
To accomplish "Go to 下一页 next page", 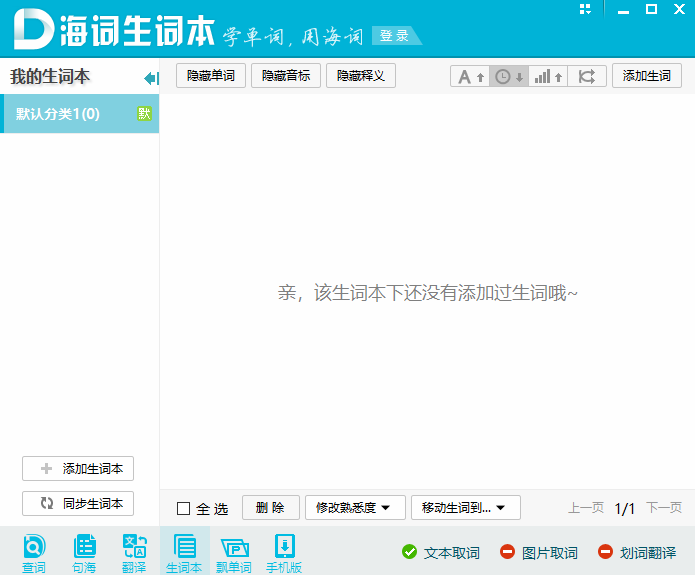I will pos(664,508).
